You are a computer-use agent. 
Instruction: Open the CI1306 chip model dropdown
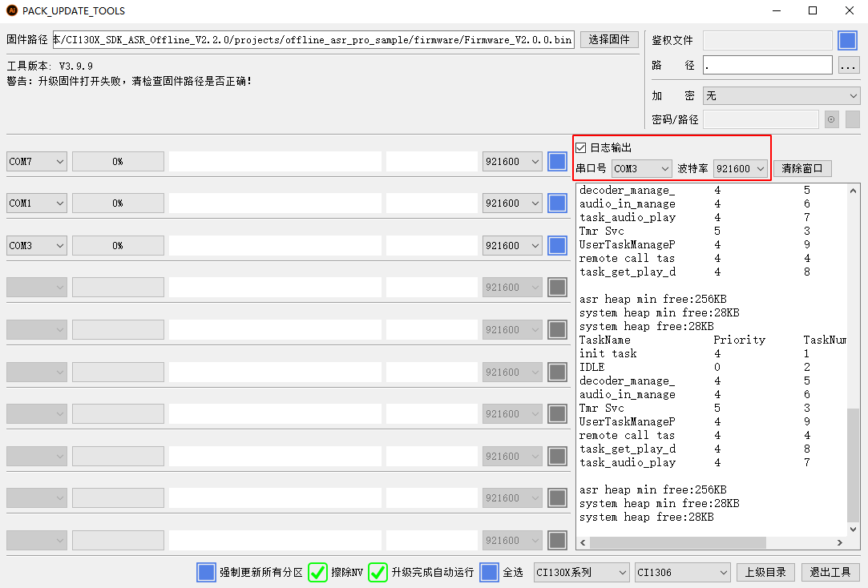coord(682,572)
